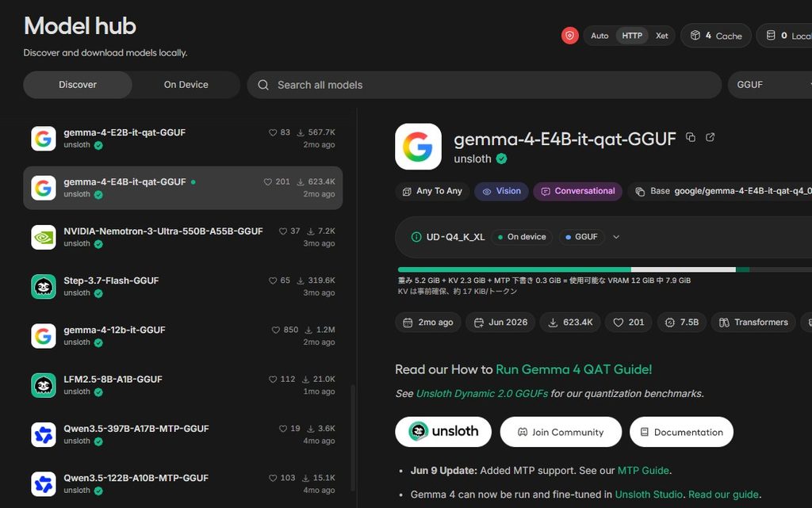Screen dimensions: 812x508
Task: Click the VRAM usage bar
Action: 604,269
